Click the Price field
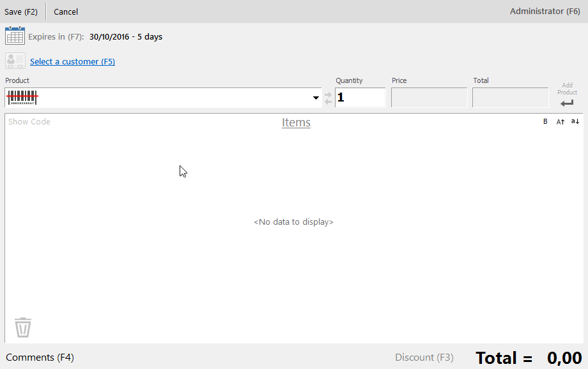The image size is (588, 369). coord(429,98)
